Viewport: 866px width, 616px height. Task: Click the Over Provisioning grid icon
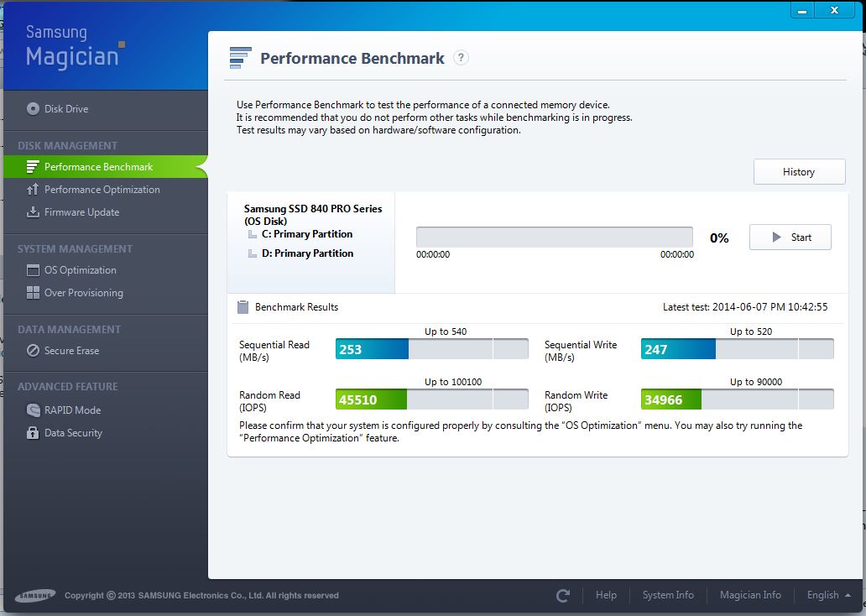click(x=33, y=293)
